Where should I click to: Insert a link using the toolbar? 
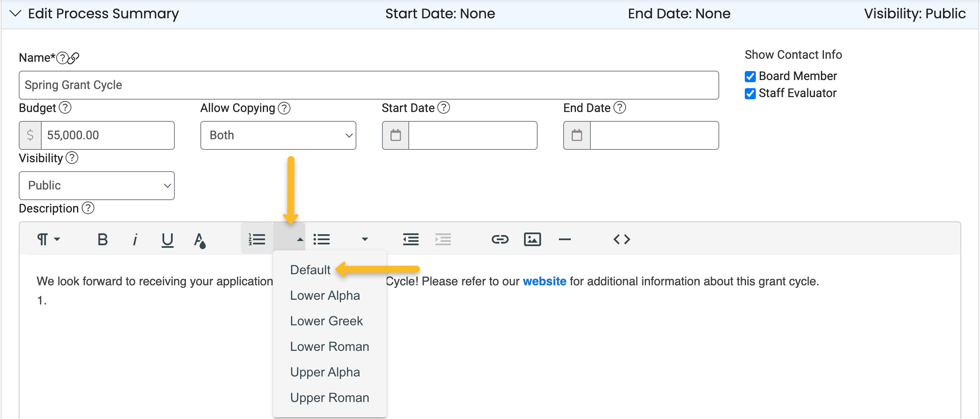[500, 239]
